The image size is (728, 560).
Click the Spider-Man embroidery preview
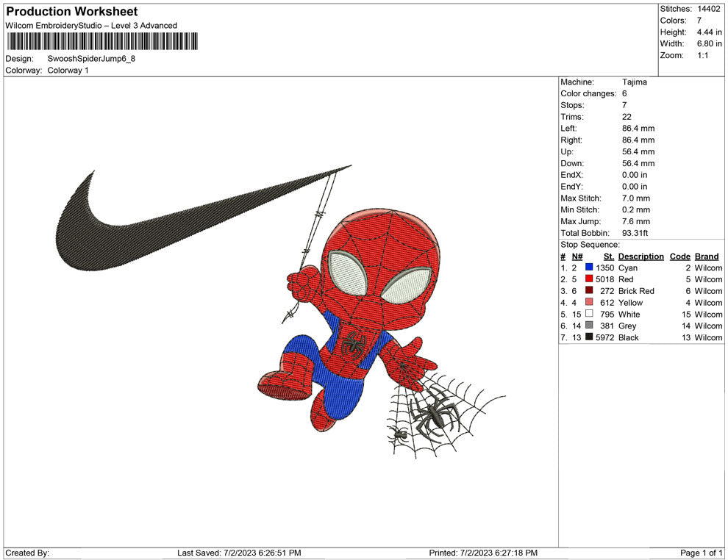point(349,320)
